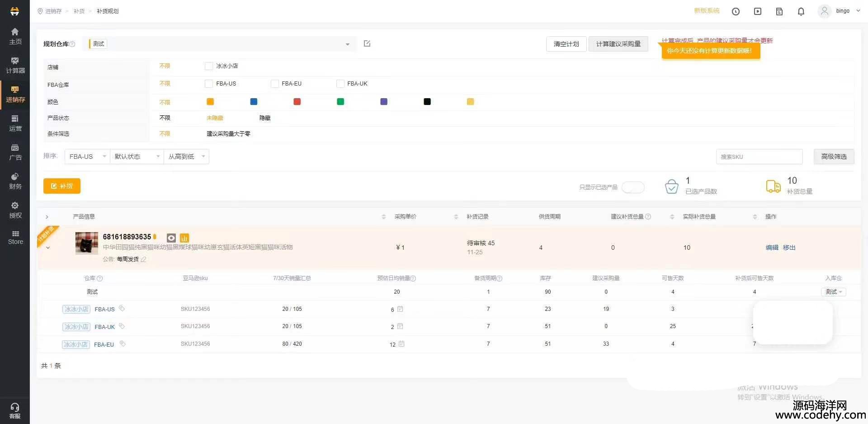Click tag icon beside FBA-EU row
This screenshot has width=868, height=424.
(122, 344)
